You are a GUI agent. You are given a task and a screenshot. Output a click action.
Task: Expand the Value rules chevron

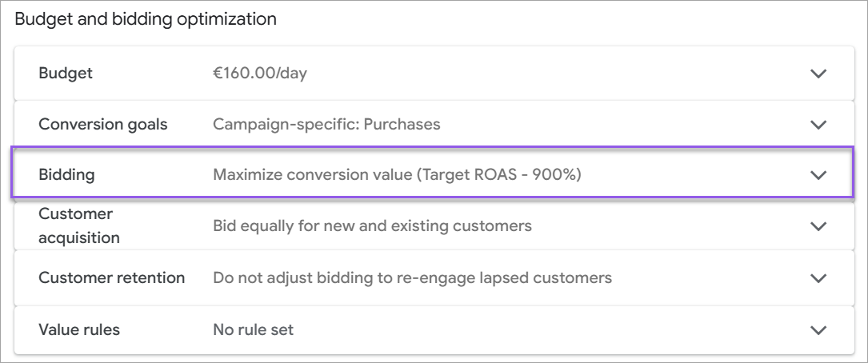(818, 329)
